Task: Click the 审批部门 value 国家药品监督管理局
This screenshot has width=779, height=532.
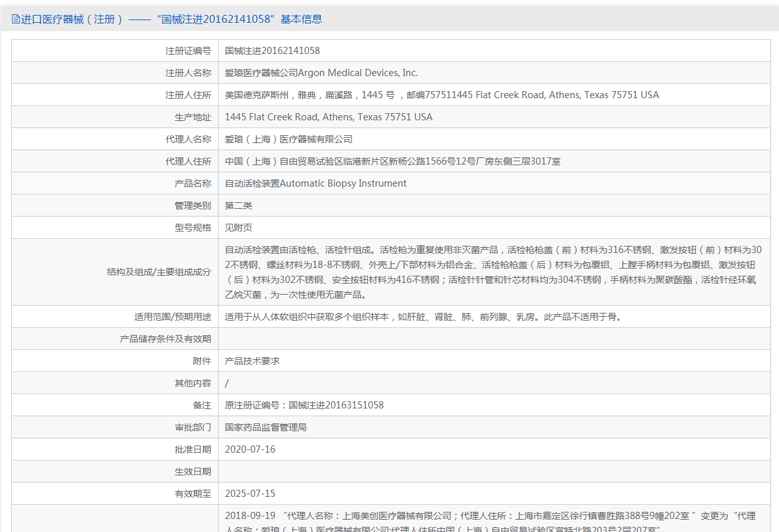Action: [x=266, y=427]
